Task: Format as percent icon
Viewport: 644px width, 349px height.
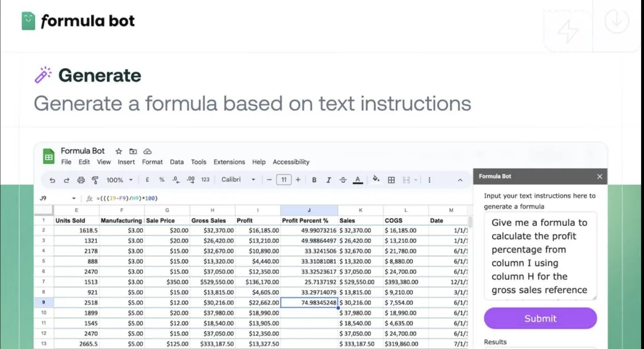Action: (162, 180)
